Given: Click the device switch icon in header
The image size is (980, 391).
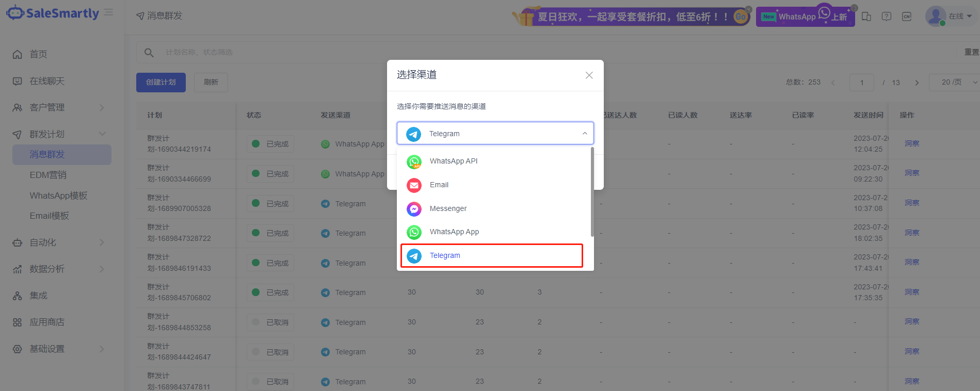Looking at the screenshot, I should (x=866, y=17).
